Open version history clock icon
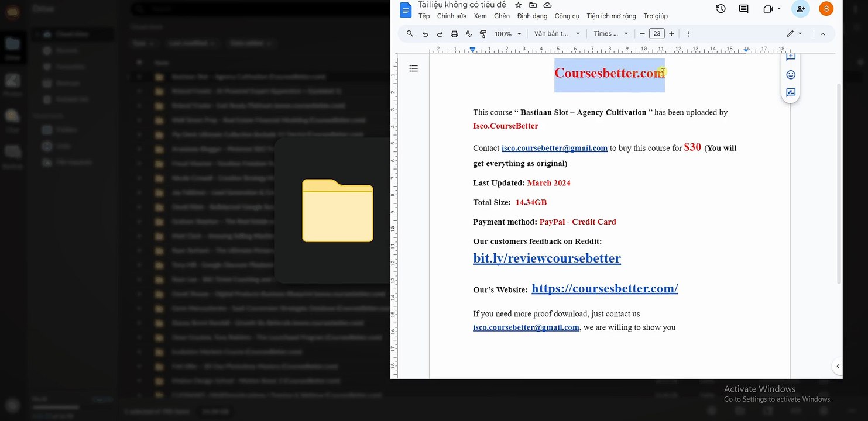The width and height of the screenshot is (868, 421). (x=721, y=9)
